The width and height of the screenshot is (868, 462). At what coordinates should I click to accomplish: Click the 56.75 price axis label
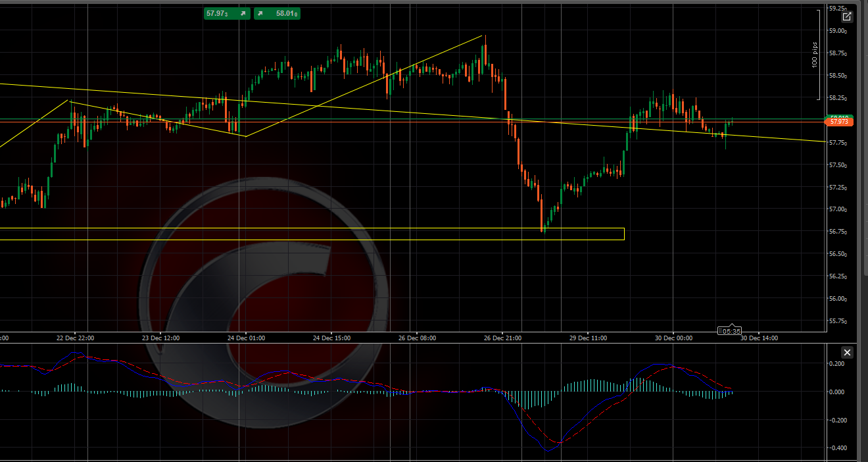coord(838,232)
